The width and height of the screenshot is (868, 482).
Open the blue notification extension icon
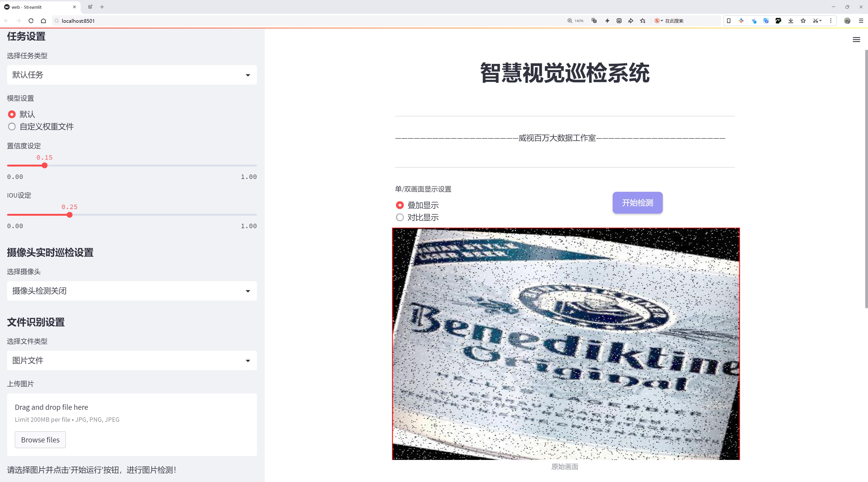[754, 20]
